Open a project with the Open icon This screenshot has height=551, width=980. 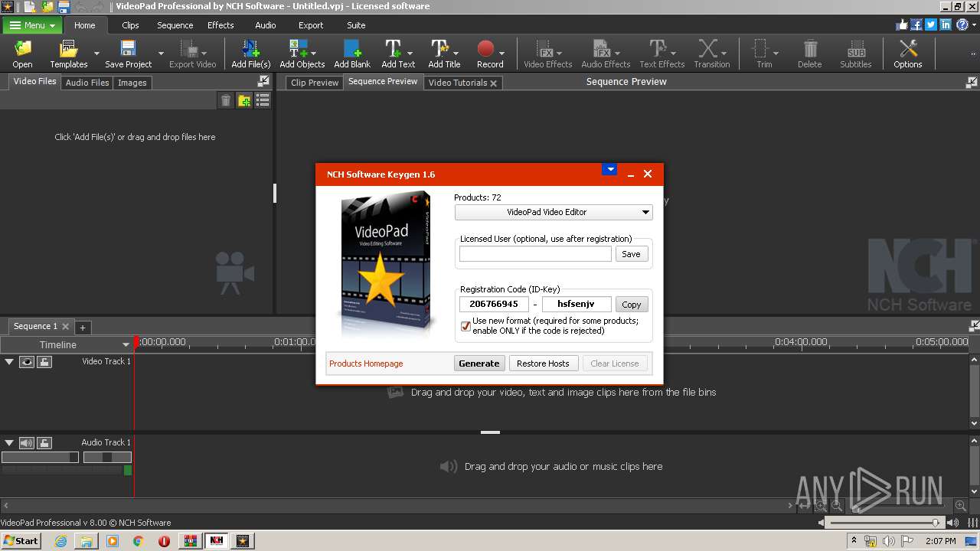[x=22, y=54]
